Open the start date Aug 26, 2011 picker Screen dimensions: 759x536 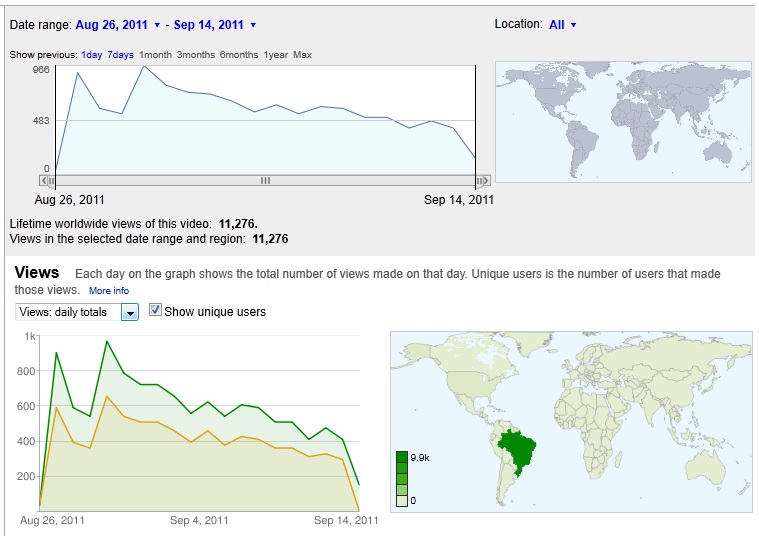click(x=120, y=24)
